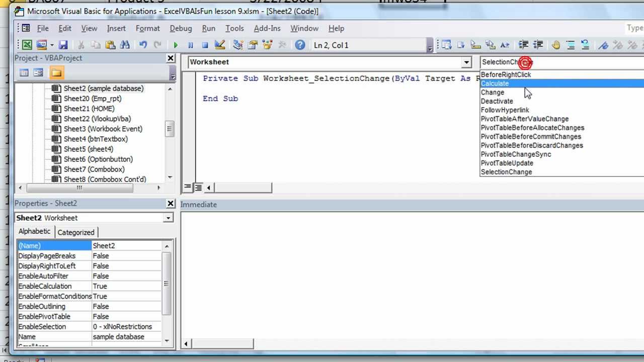The image size is (644, 362).
Task: Open the Tools menu
Action: (234, 29)
